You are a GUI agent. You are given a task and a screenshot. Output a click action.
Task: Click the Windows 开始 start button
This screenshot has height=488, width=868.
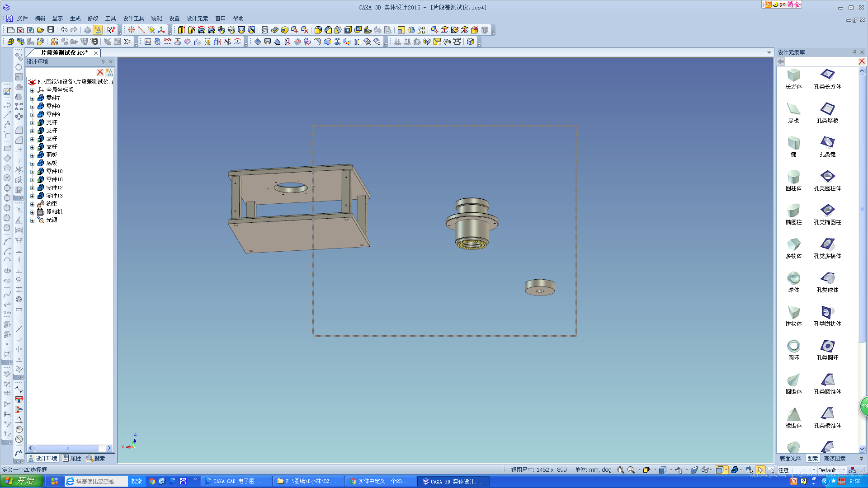[21, 481]
